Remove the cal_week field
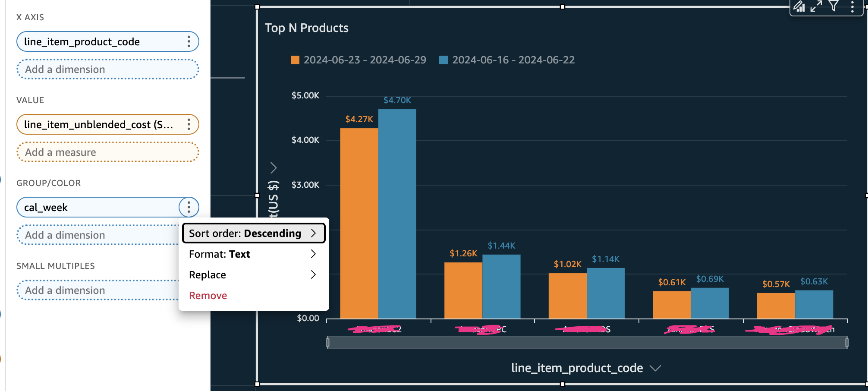The image size is (868, 391). (208, 296)
